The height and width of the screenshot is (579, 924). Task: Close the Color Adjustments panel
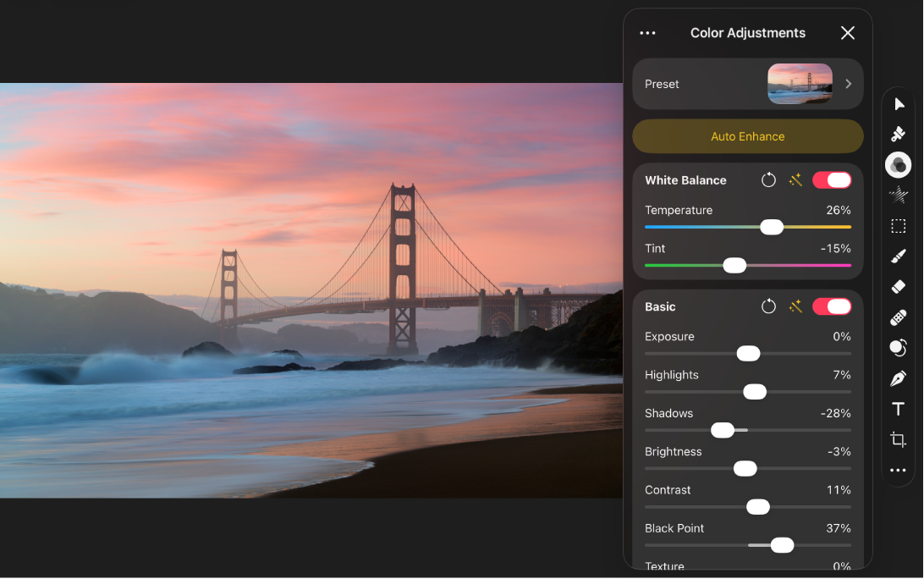pos(847,32)
